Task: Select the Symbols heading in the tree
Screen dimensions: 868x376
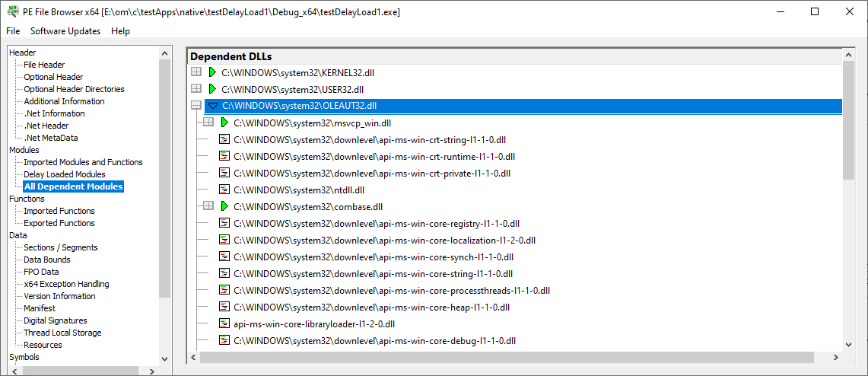Action: coord(24,357)
